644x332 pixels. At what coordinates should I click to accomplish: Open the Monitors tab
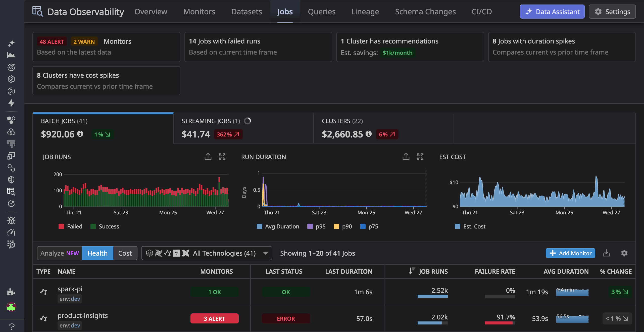[199, 12]
